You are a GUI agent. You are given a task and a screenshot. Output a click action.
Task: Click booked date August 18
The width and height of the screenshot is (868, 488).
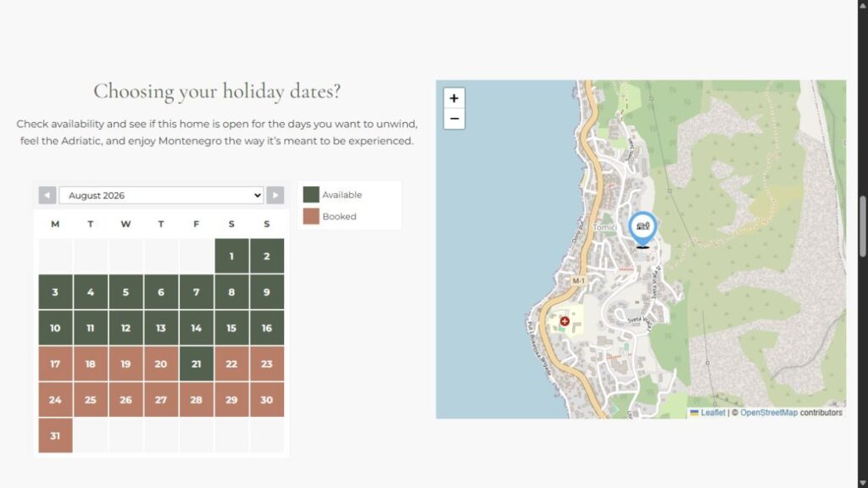[90, 364]
